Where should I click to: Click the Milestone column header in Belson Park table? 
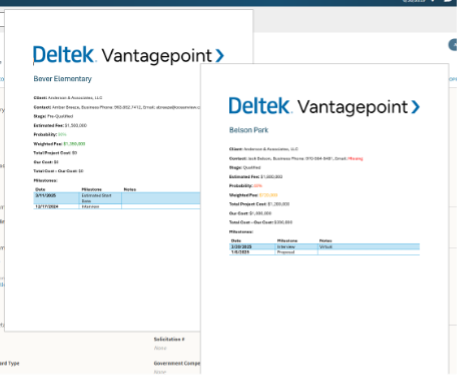coord(287,241)
